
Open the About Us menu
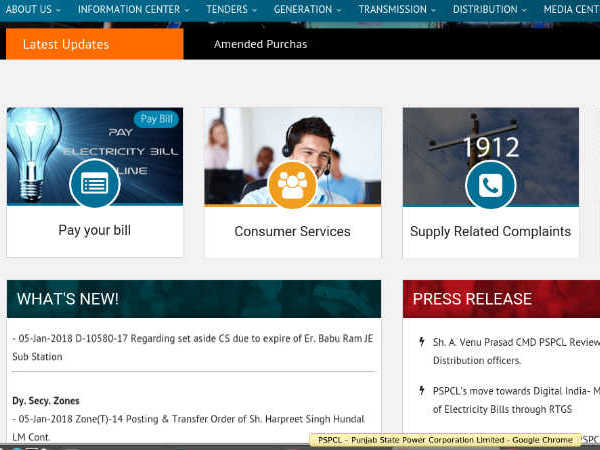point(33,9)
